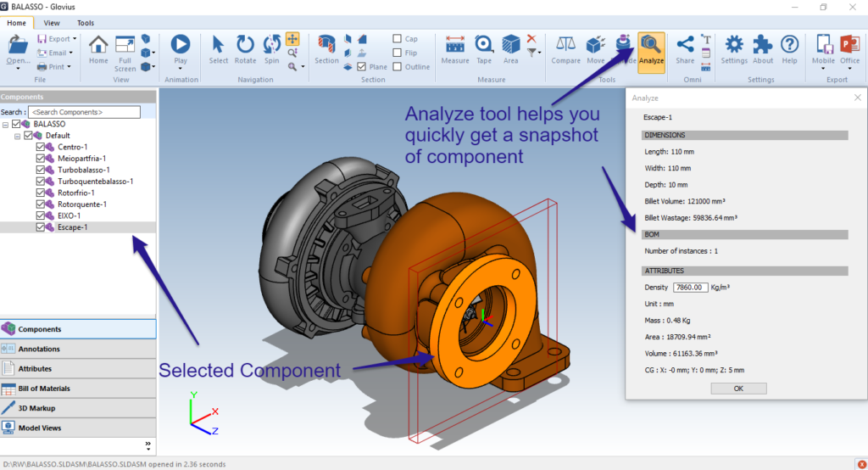Hide the Meiopartfria-1 component

tap(40, 159)
